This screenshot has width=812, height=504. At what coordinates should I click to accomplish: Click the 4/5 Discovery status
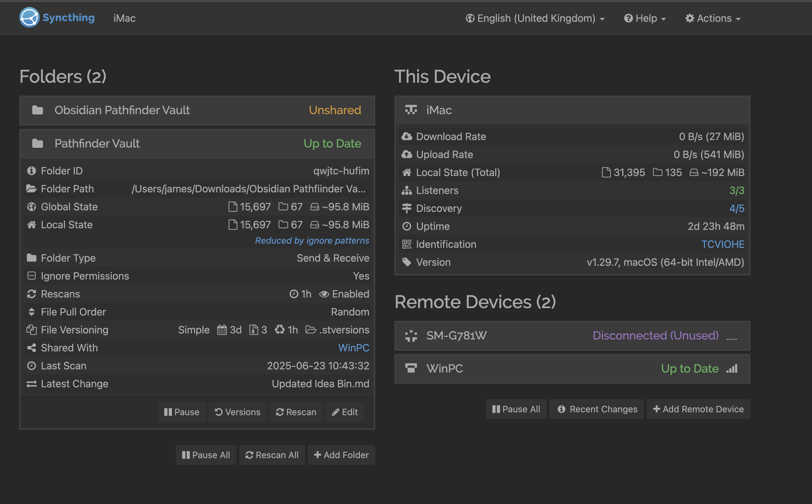[x=737, y=208]
